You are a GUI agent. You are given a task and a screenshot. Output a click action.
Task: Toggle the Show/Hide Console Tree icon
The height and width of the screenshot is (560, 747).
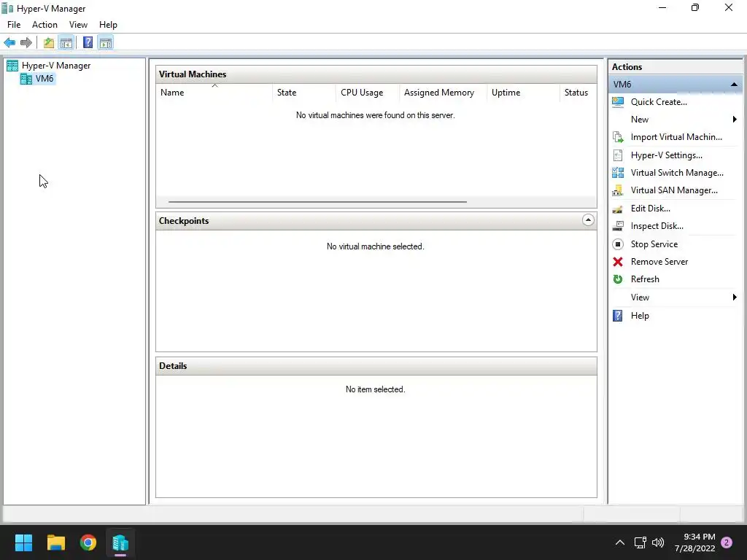coord(66,43)
